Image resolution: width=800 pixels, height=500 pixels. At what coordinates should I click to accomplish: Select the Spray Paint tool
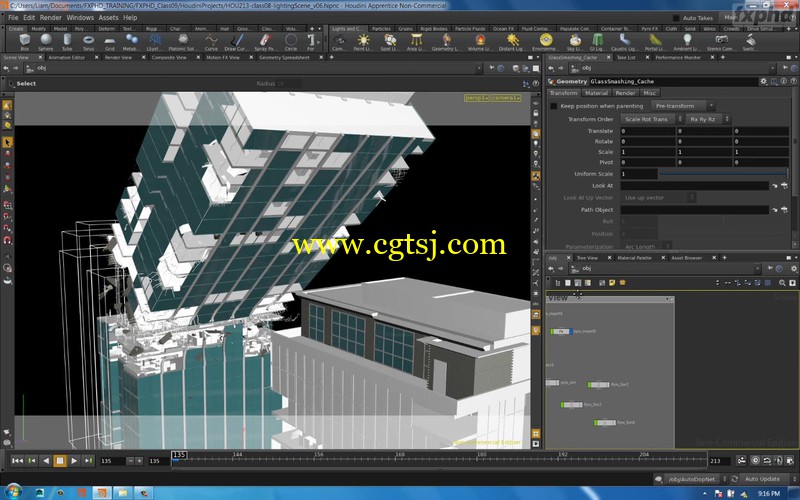pyautogui.click(x=264, y=42)
